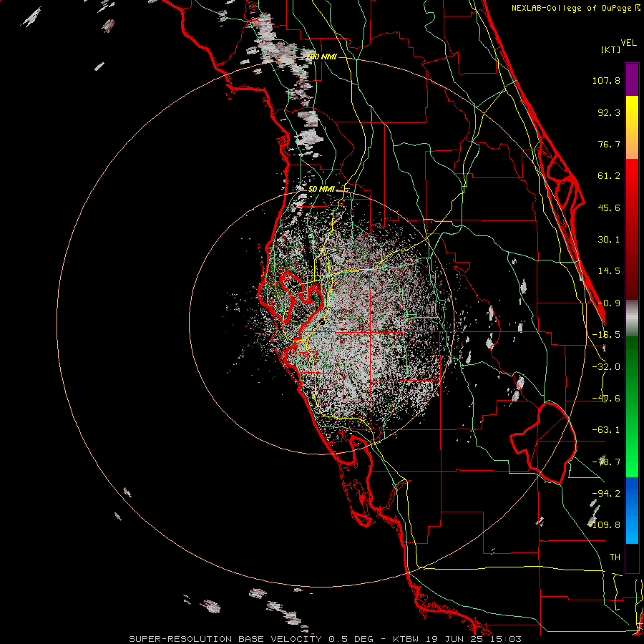This screenshot has width=644, height=644.
Task: Click the 76.7 velocity scale value
Action: click(x=609, y=144)
